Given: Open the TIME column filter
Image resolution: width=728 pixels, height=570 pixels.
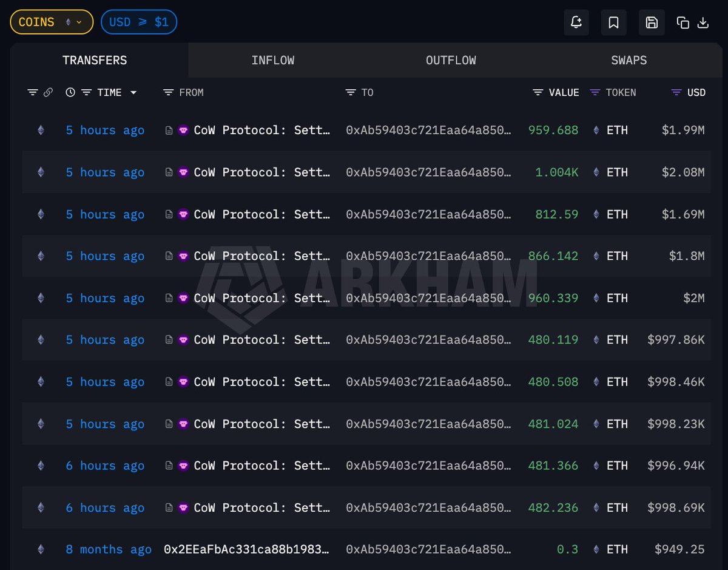Looking at the screenshot, I should tap(87, 92).
